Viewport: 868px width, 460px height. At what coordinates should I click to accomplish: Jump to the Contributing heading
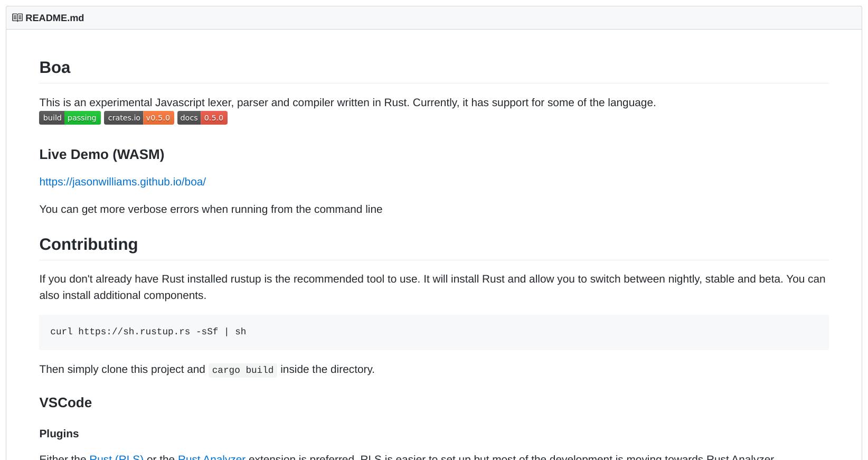88,244
